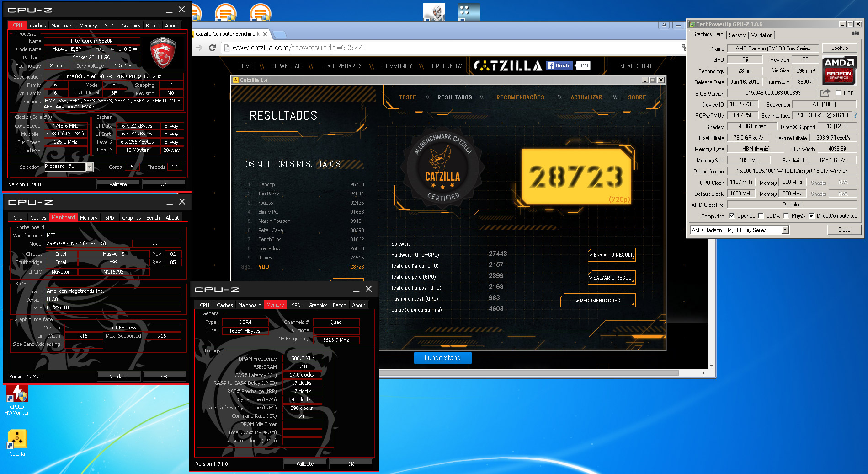Image resolution: width=868 pixels, height=474 pixels.
Task: Open the Caches tab in top CPU-Z window
Action: click(38, 26)
